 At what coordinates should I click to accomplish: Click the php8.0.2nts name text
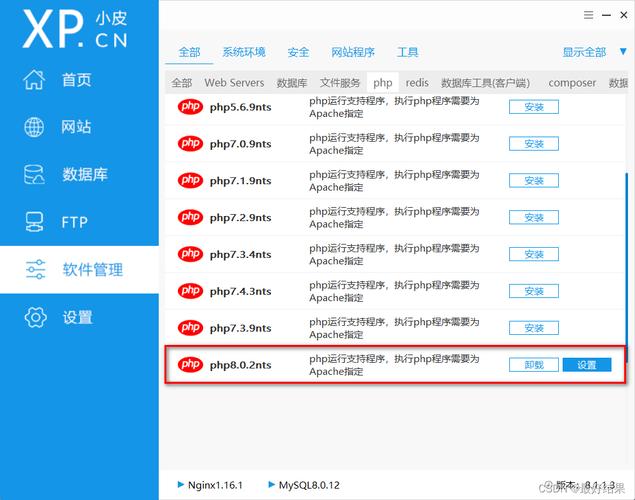coord(241,365)
